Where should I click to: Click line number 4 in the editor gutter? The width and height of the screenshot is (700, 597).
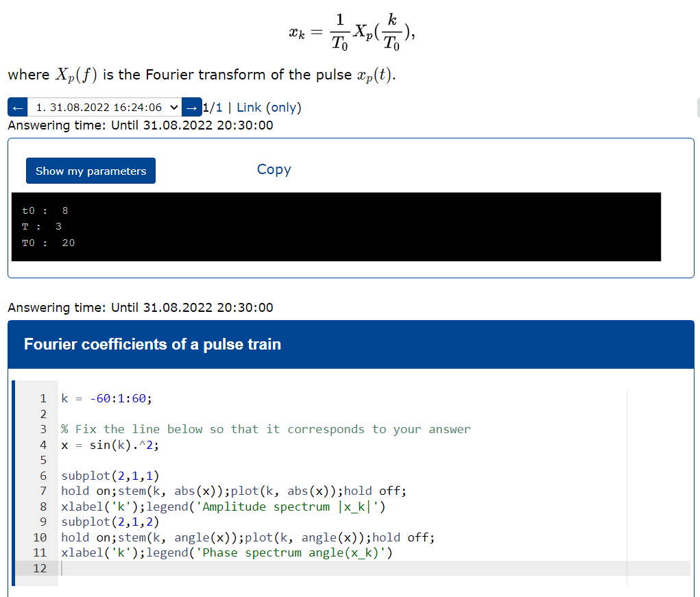pos(43,444)
